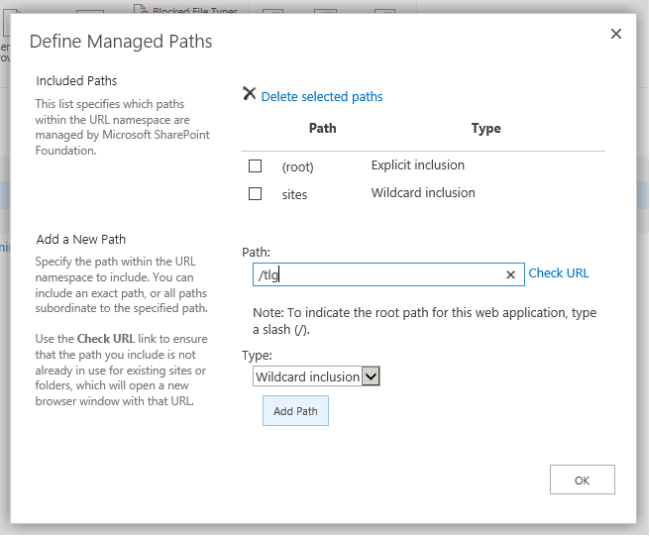
Task: Close the Define Managed Paths dialog
Action: coord(616,34)
